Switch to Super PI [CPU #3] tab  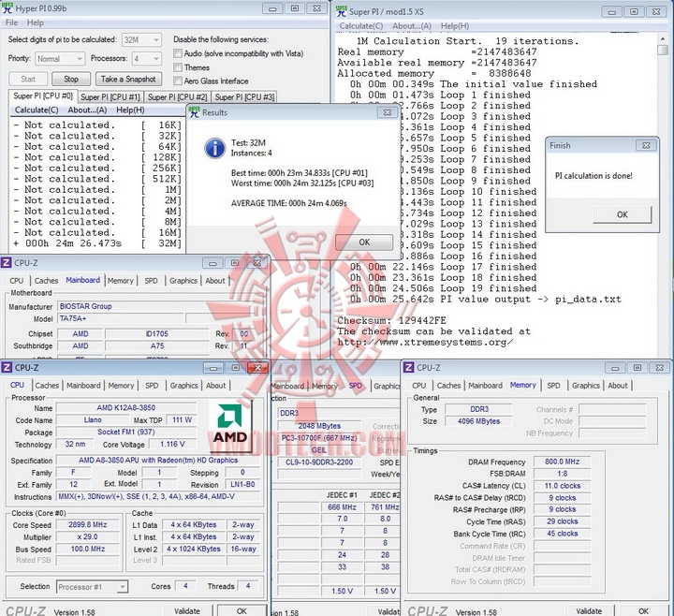(x=244, y=97)
